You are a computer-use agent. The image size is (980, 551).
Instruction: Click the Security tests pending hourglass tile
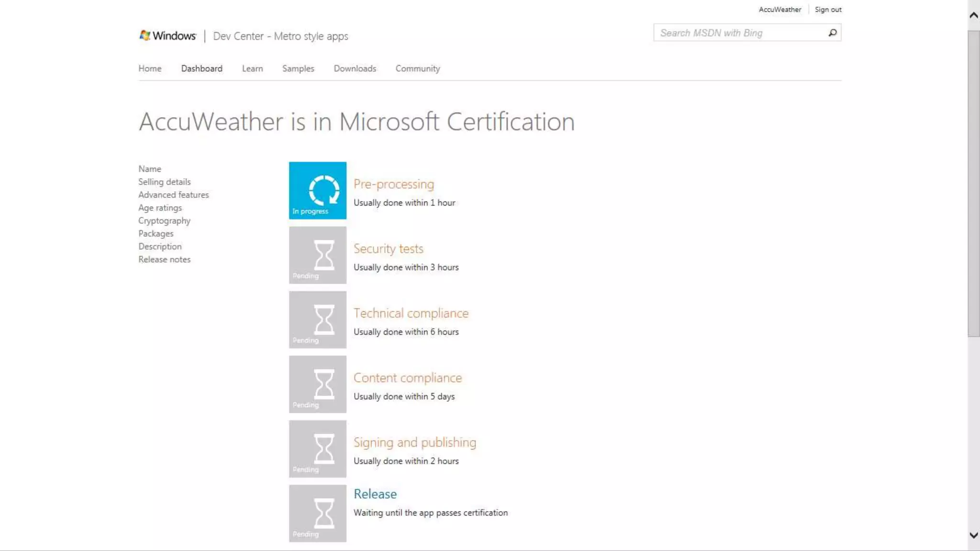coord(318,255)
